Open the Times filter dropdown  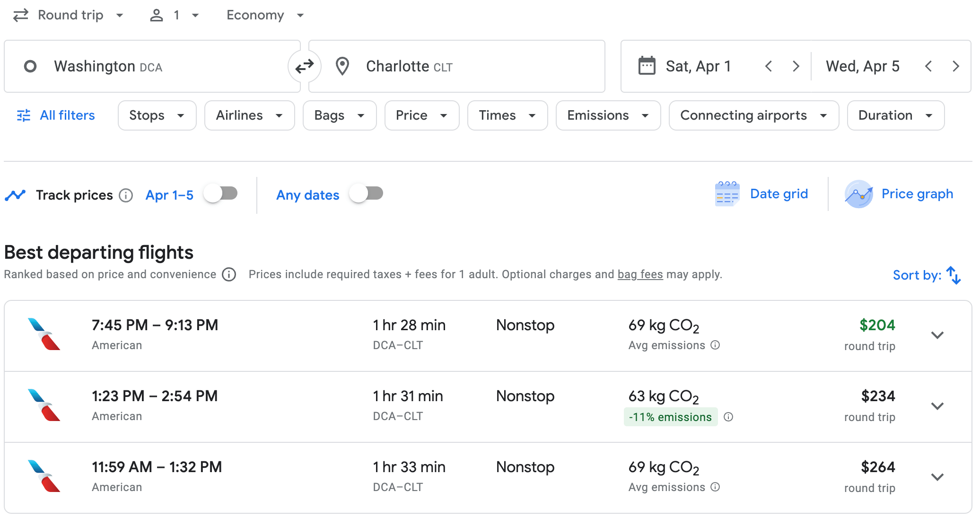click(507, 115)
